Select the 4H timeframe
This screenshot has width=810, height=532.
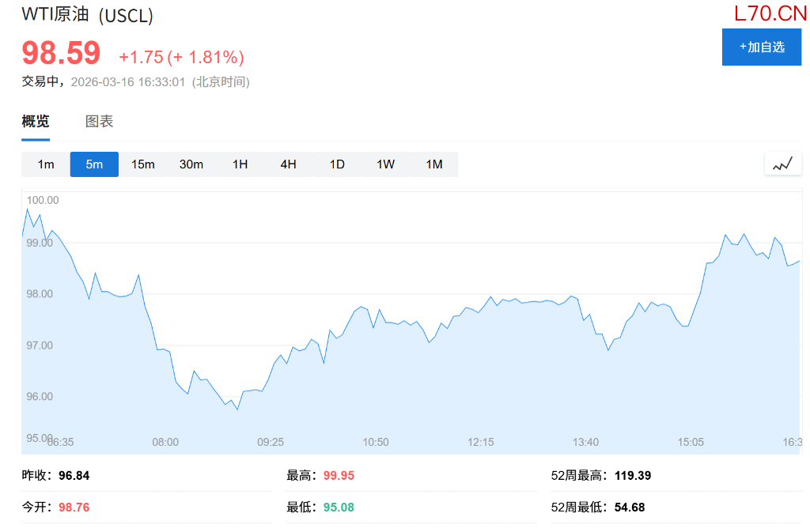288,164
